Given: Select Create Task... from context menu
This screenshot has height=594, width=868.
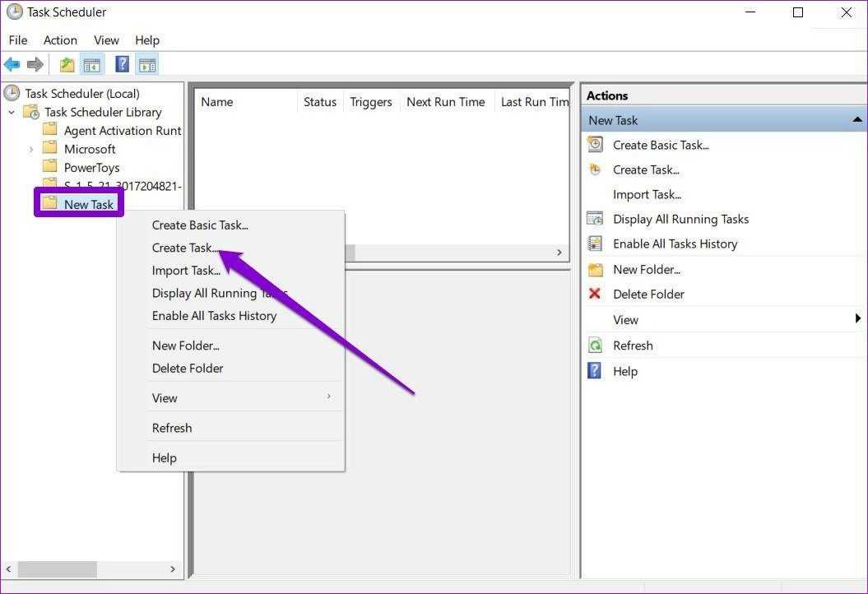Looking at the screenshot, I should [x=185, y=248].
